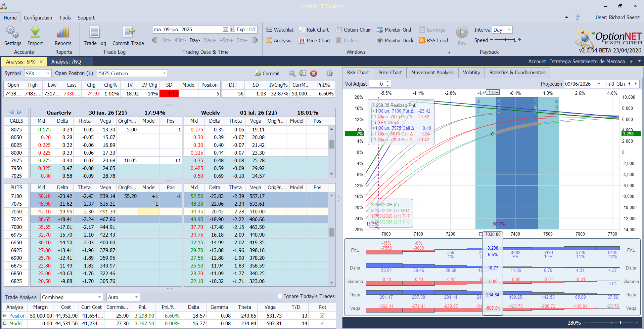
Task: Open the Trade Log document icon
Action: pos(95,32)
